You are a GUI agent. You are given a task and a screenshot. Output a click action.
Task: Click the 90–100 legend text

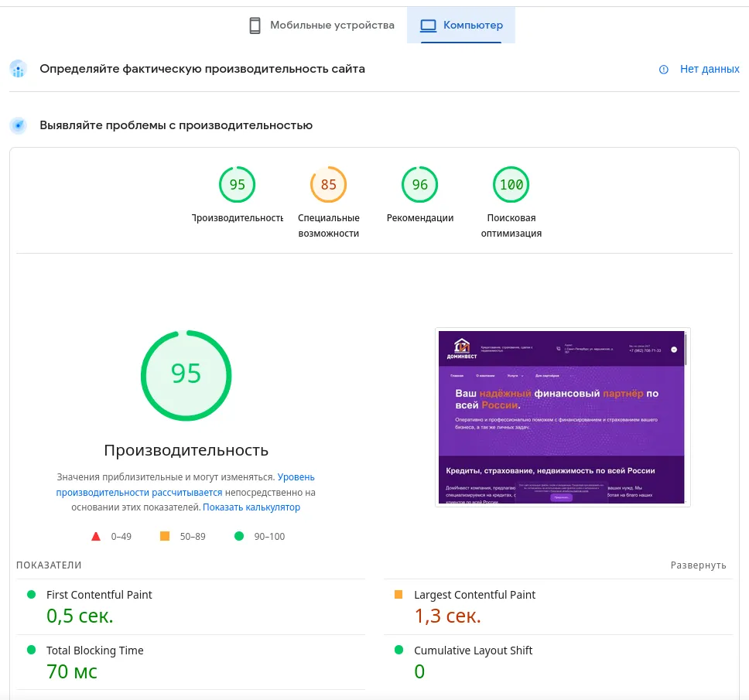tap(269, 537)
